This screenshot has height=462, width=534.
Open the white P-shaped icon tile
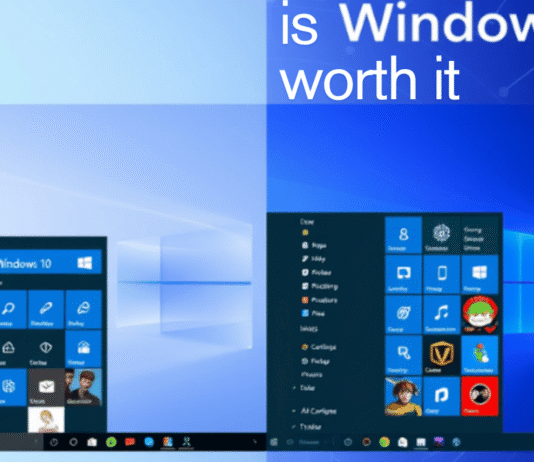coord(441,396)
